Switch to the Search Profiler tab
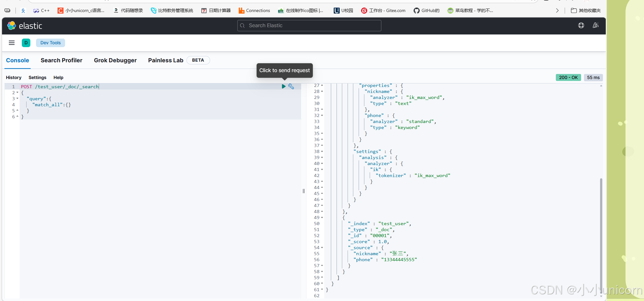The width and height of the screenshot is (644, 301). coord(61,60)
